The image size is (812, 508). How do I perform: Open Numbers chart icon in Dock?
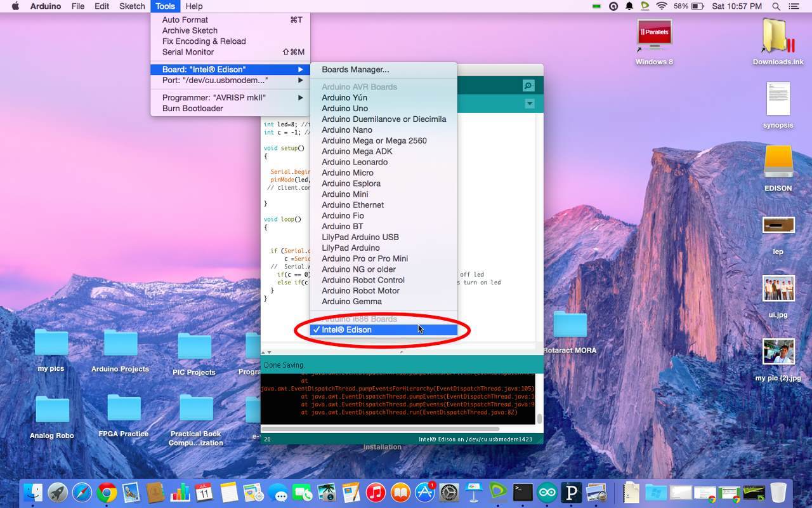tap(180, 492)
